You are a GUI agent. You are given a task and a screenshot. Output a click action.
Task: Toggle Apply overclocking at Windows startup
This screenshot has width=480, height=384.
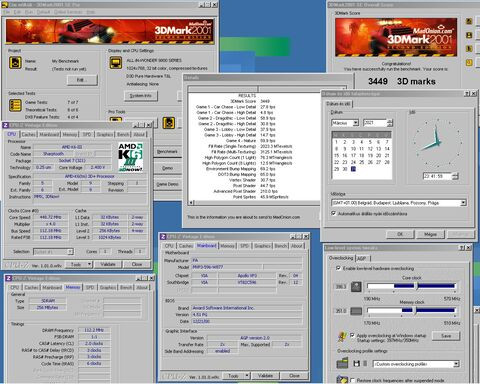coord(352,335)
